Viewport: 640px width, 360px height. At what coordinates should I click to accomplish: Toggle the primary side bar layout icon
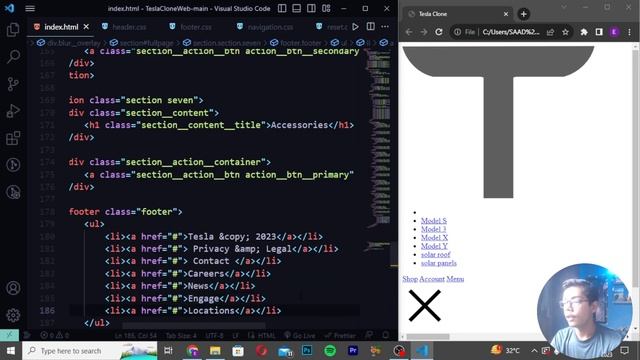pyautogui.click(x=282, y=8)
